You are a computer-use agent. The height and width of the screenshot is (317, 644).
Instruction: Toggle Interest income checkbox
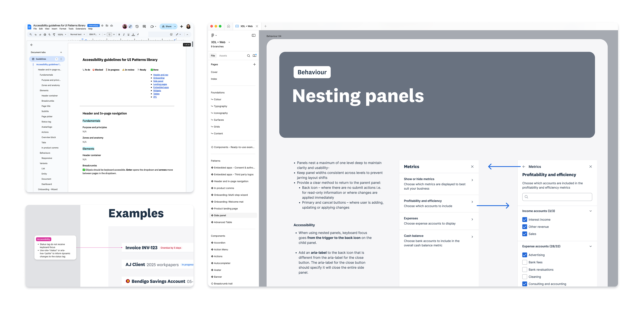coord(524,219)
